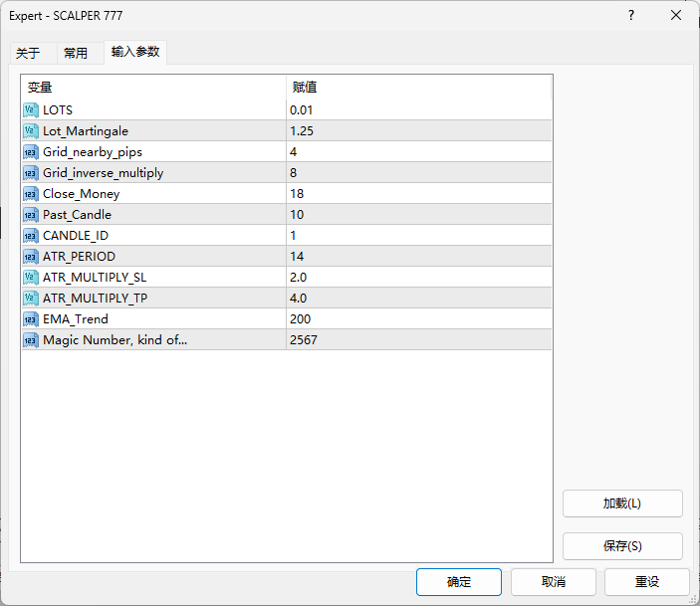Click the 重设 reset button
This screenshot has height=606, width=700.
[x=647, y=582]
